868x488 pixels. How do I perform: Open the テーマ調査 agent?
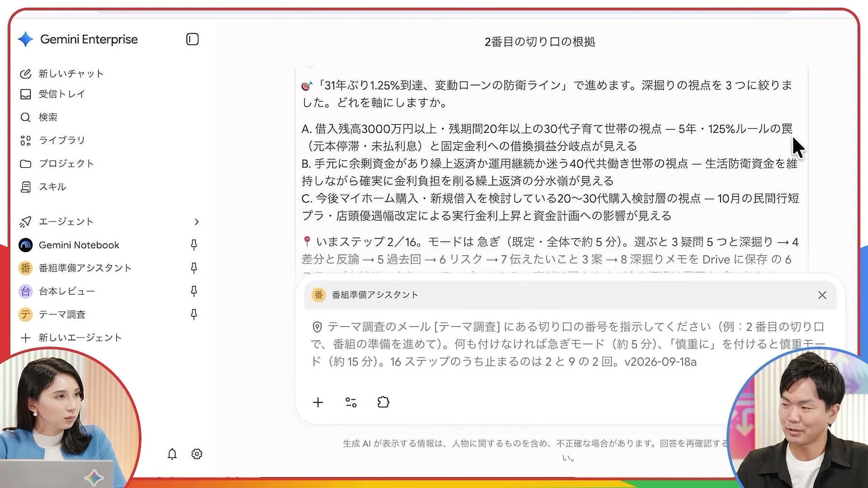62,314
